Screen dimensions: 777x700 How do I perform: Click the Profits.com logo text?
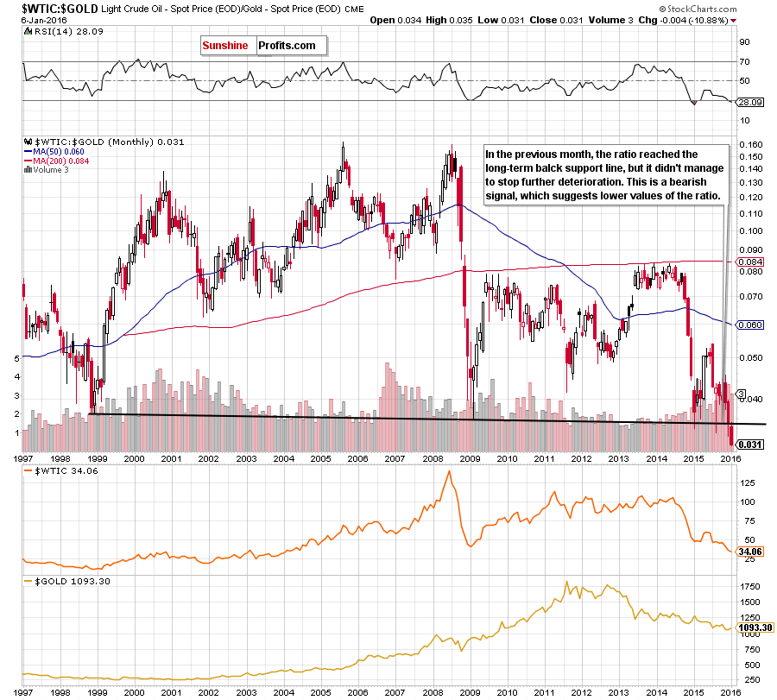tap(287, 46)
